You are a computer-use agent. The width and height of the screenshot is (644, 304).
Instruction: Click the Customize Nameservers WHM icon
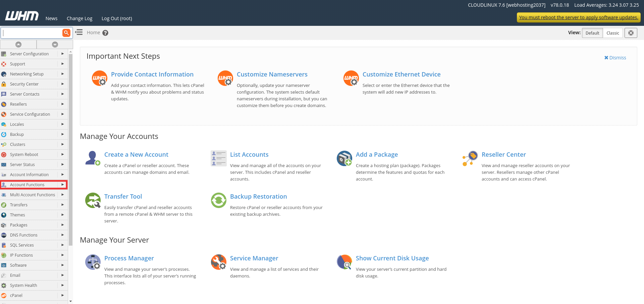click(x=225, y=78)
